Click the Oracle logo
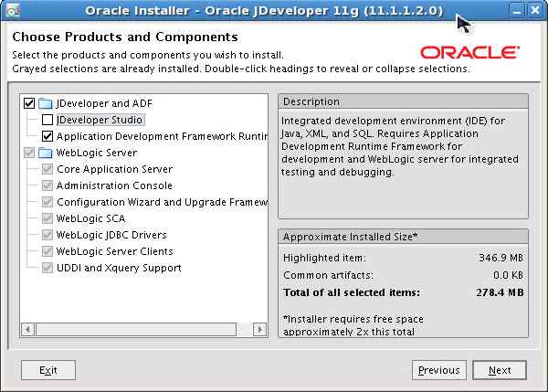The image size is (548, 392). (x=470, y=51)
